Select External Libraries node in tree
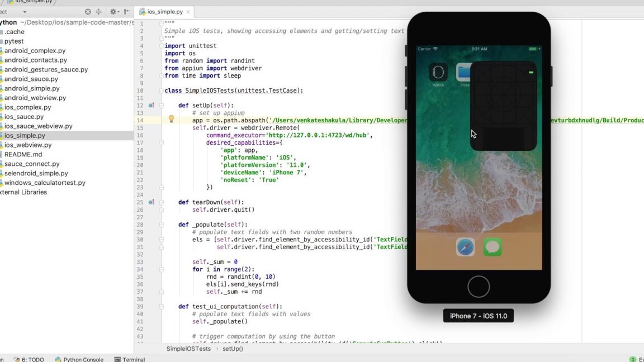This screenshot has width=644, height=362. pyautogui.click(x=23, y=192)
